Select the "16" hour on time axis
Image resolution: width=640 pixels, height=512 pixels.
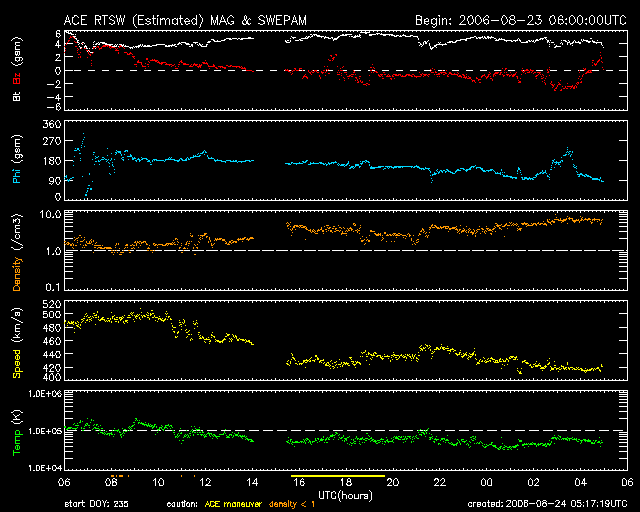pos(299,482)
